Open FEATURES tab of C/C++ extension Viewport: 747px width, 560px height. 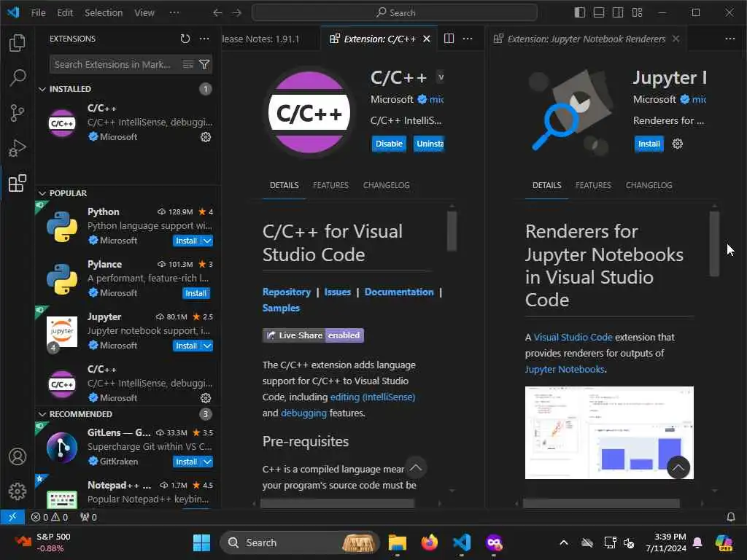tap(330, 185)
